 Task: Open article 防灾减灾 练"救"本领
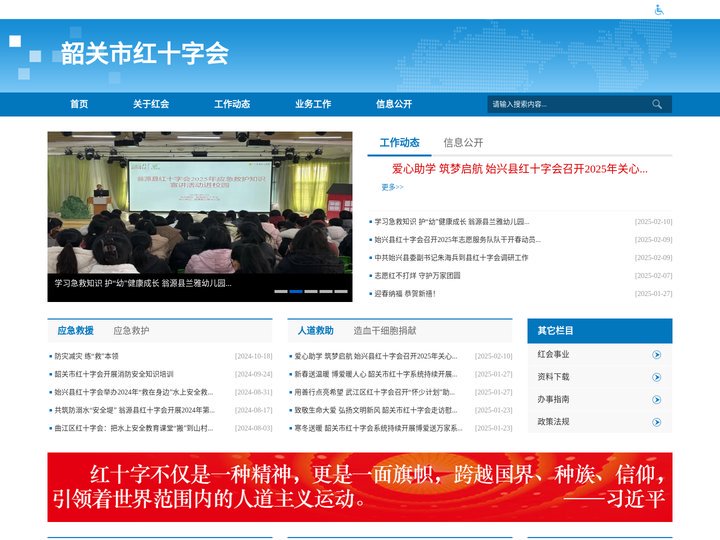pos(86,356)
